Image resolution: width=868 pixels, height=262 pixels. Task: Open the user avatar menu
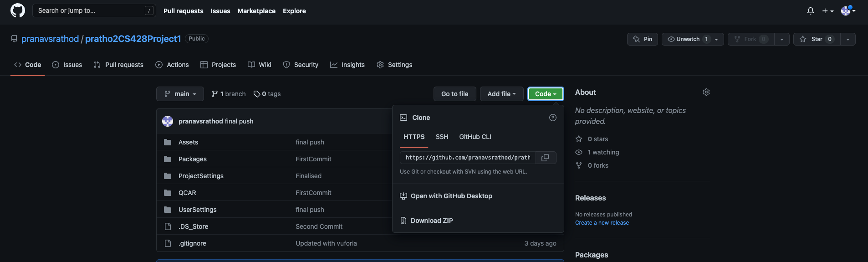848,11
